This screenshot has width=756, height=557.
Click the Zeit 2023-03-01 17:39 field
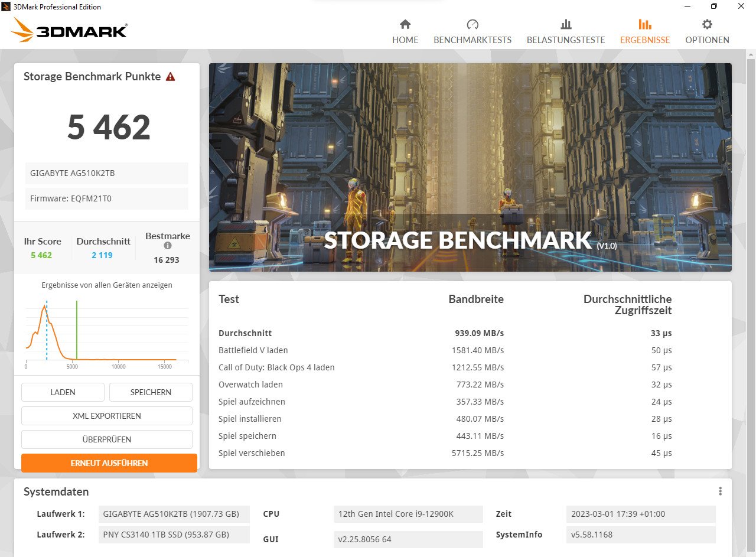[x=641, y=514]
